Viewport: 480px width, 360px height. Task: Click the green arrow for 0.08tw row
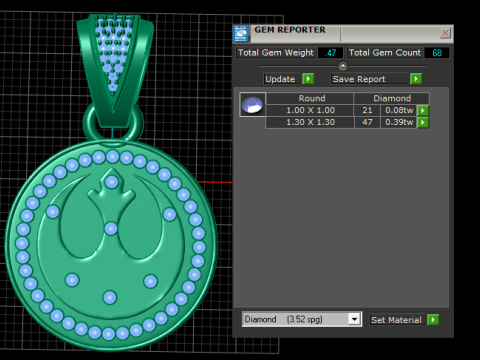pyautogui.click(x=423, y=110)
